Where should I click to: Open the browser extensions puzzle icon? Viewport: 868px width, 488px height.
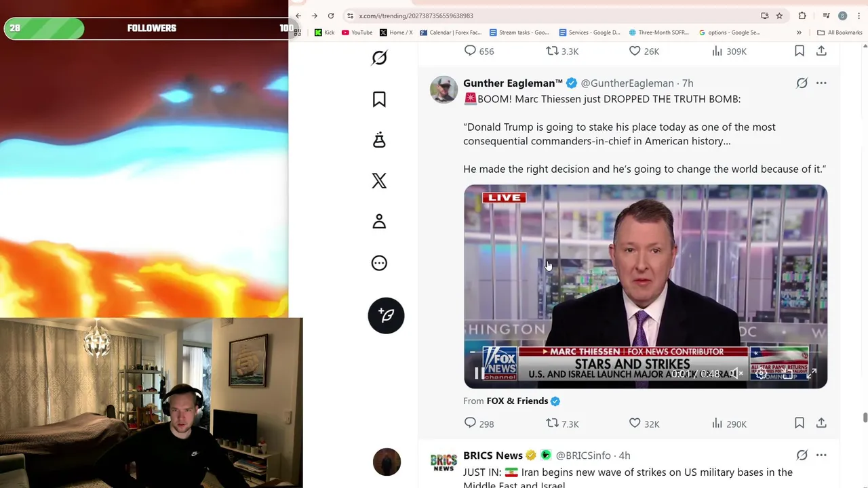[802, 16]
